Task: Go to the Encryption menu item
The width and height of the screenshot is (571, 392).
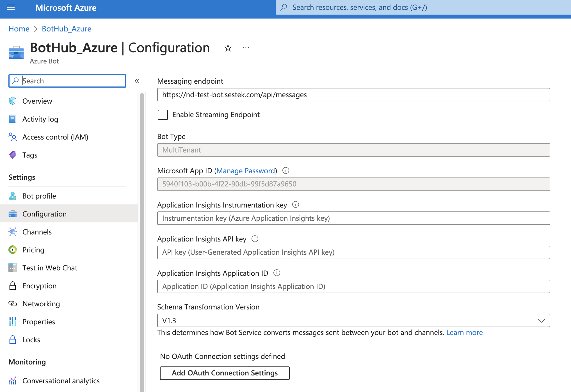Action: 39,286
